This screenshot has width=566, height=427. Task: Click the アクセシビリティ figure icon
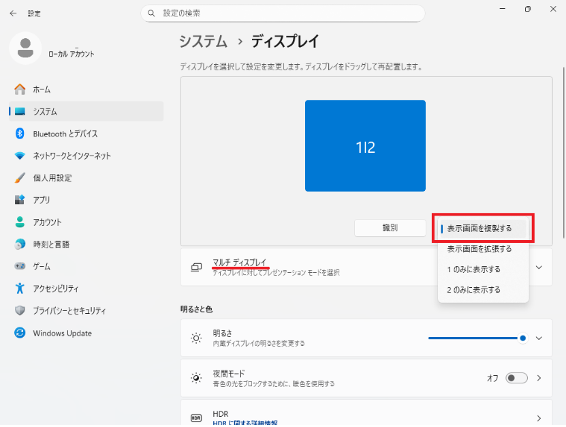point(20,288)
